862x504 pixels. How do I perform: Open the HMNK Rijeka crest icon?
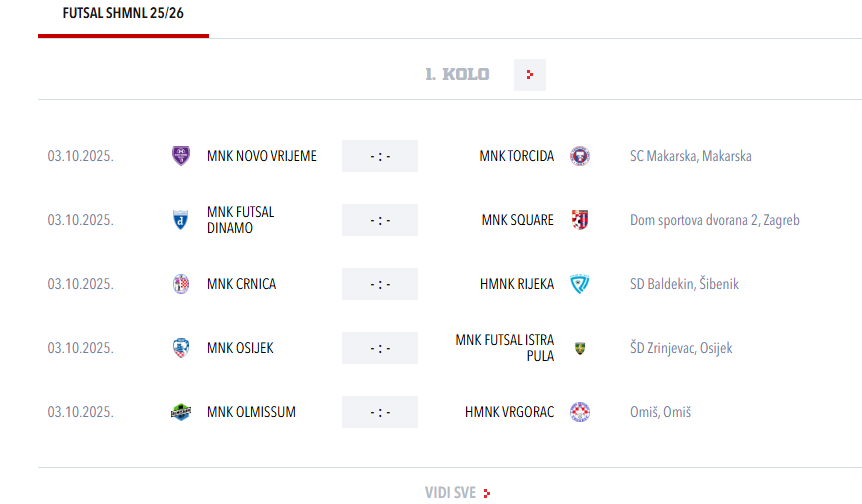coord(579,284)
